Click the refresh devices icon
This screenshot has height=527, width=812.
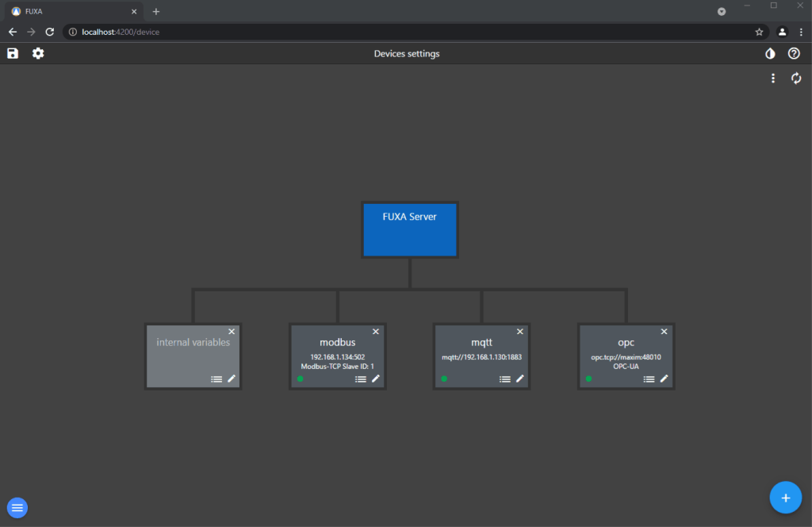[796, 78]
